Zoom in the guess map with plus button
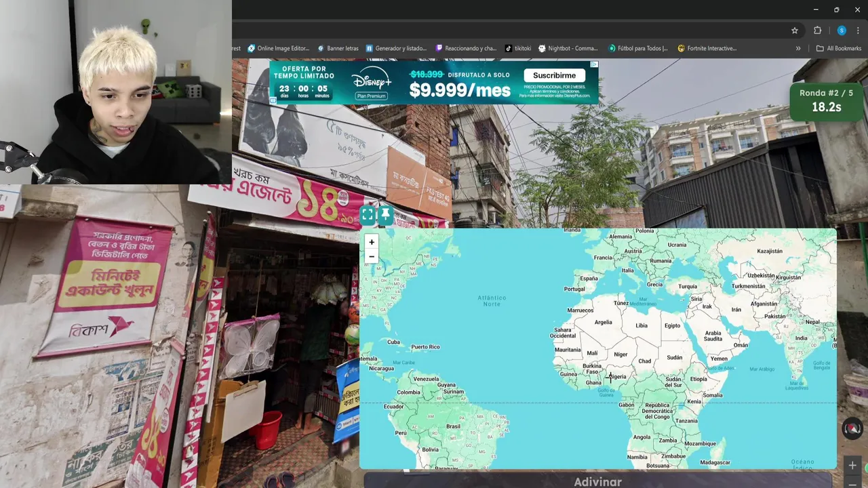Screen dimensions: 868x488 click(x=371, y=242)
